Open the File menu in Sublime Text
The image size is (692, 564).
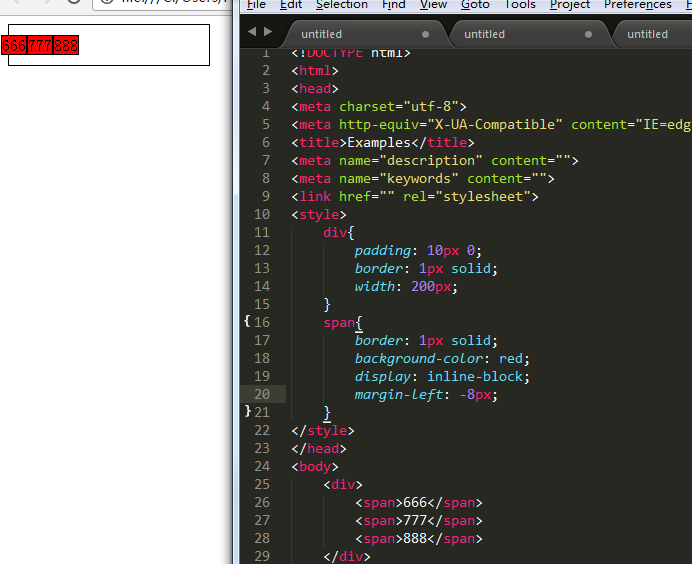pyautogui.click(x=256, y=4)
